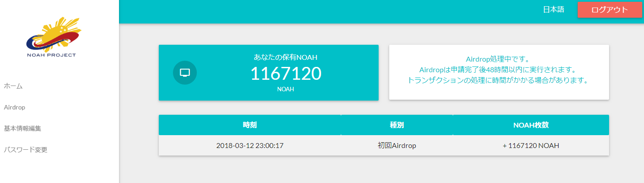Click the トランザクション processing notice line

(x=498, y=80)
